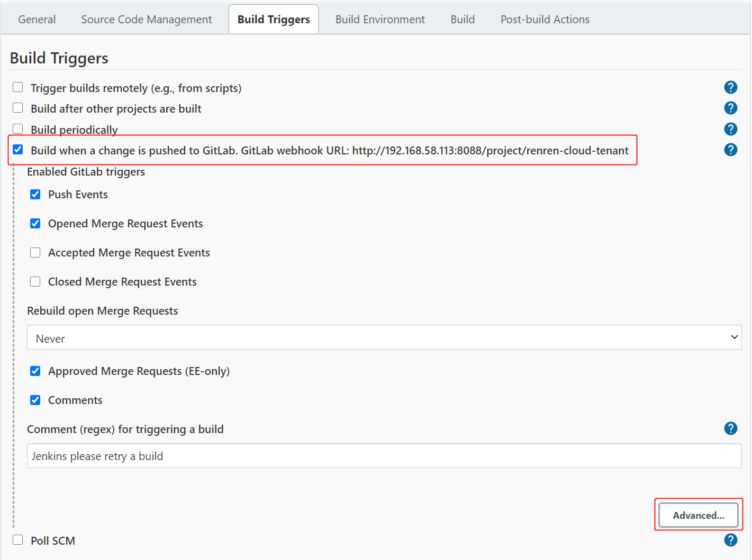The width and height of the screenshot is (752, 560).
Task: Open help for Trigger builds remotely
Action: pyautogui.click(x=731, y=87)
